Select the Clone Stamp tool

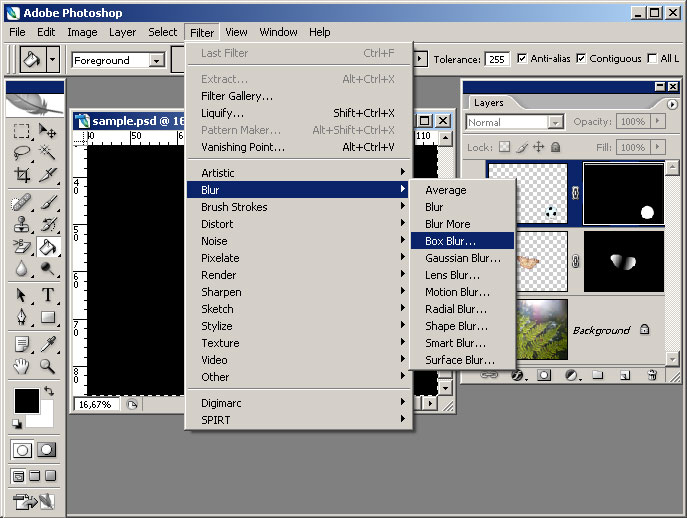pos(21,224)
